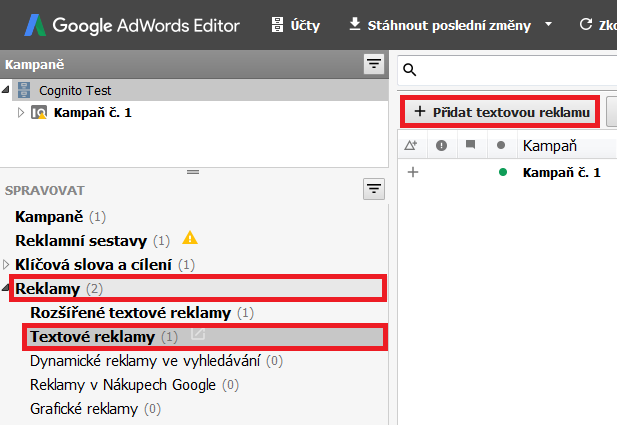Screen dimensions: 617x425
Task: Sort by the error exclamation column header
Action: [442, 145]
